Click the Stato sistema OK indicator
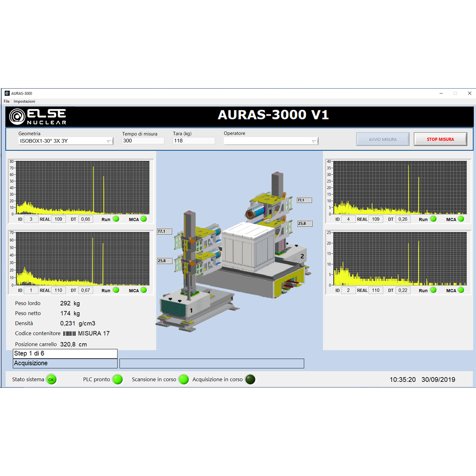The height and width of the screenshot is (476, 476). 51,379
